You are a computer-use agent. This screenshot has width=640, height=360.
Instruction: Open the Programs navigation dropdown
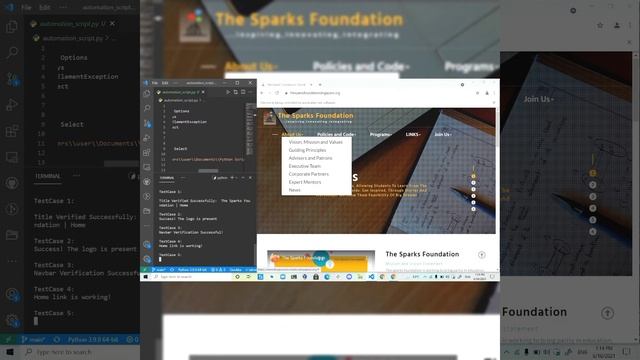(x=380, y=134)
